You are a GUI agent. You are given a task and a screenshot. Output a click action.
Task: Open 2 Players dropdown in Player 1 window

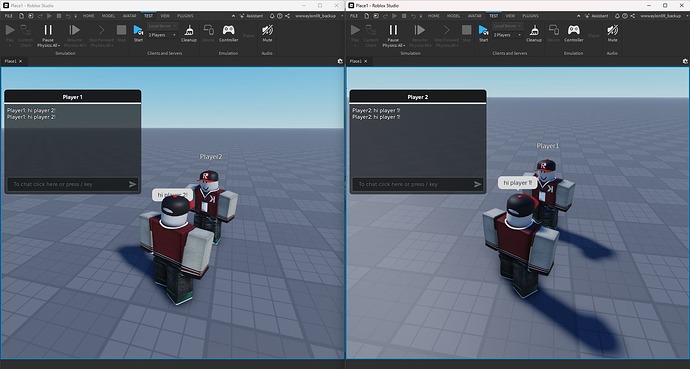click(x=162, y=35)
